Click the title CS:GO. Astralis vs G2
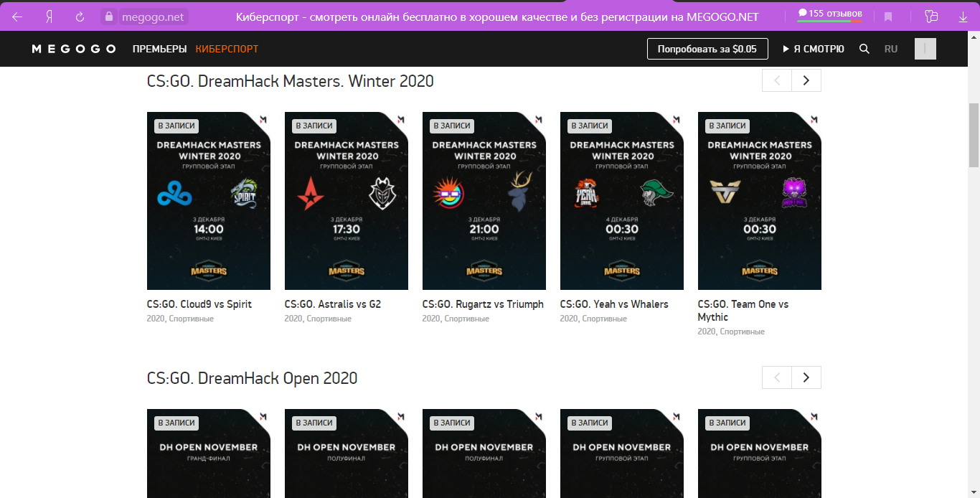 coord(333,304)
